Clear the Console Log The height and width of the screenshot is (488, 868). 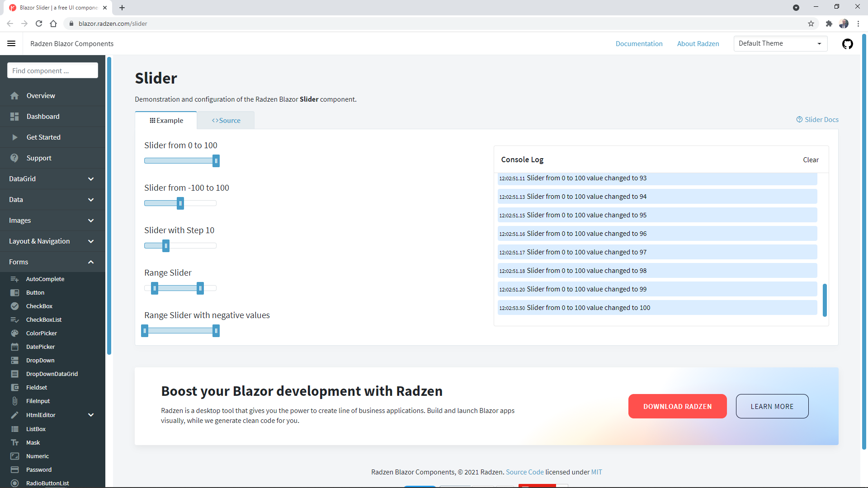click(811, 160)
